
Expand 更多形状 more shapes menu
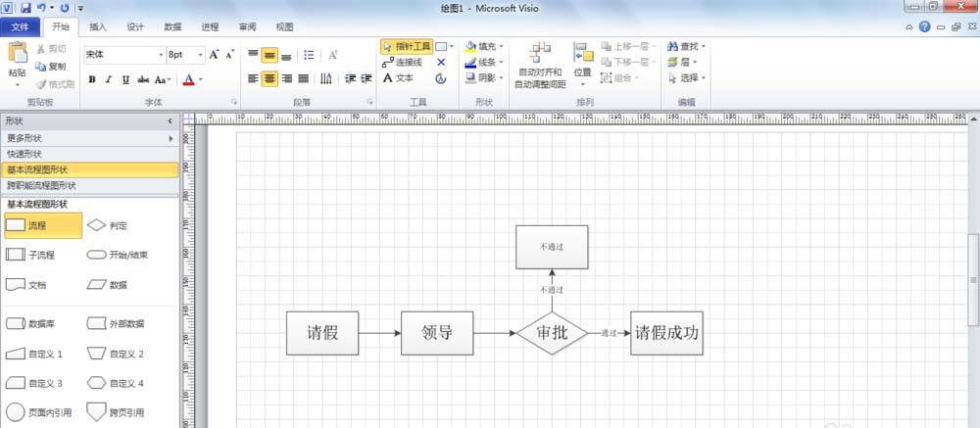(x=89, y=139)
